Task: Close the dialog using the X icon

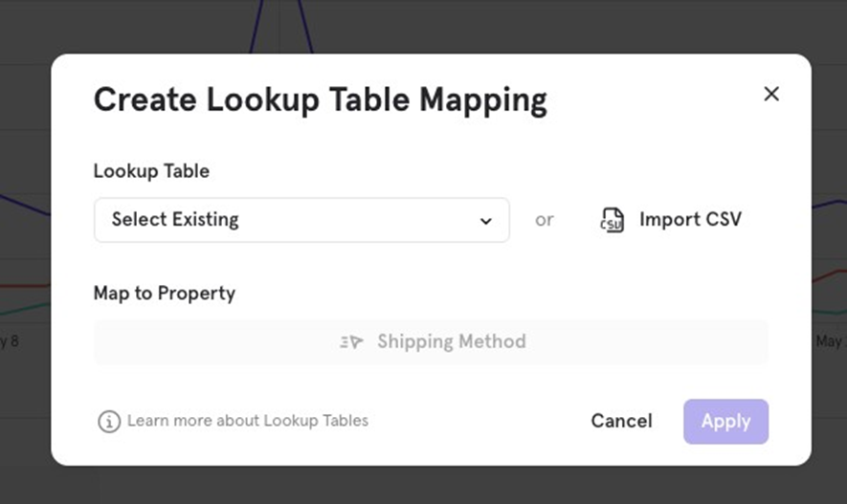Action: [x=771, y=94]
